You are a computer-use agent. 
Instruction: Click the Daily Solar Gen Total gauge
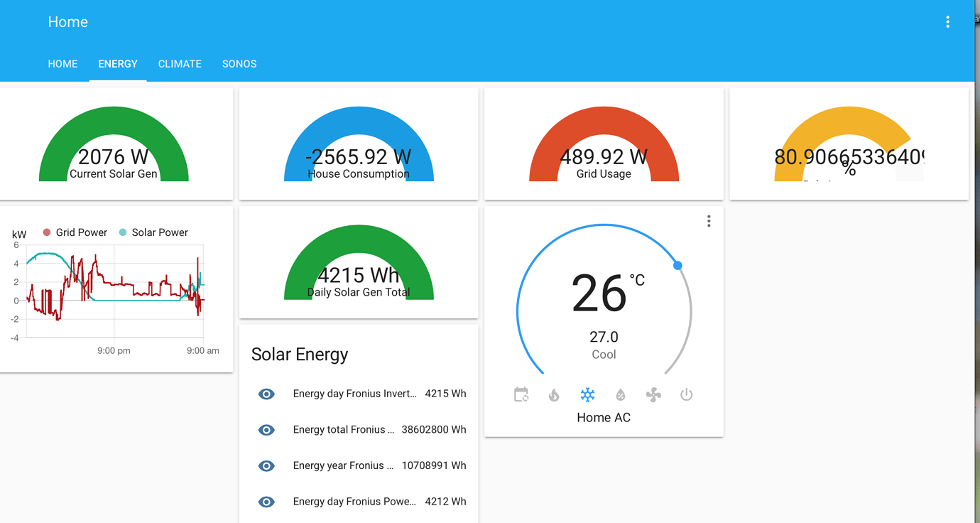pyautogui.click(x=358, y=261)
